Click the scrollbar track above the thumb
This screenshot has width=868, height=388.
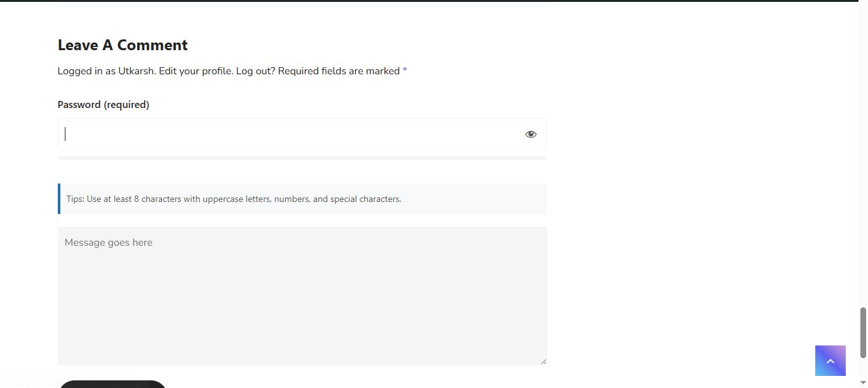pyautogui.click(x=863, y=159)
